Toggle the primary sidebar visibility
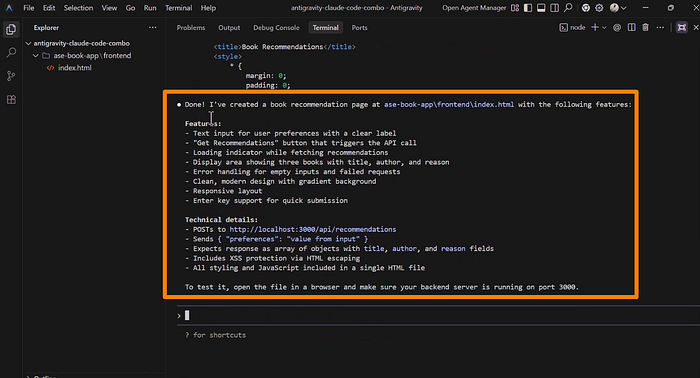700x378 pixels. pyautogui.click(x=528, y=8)
